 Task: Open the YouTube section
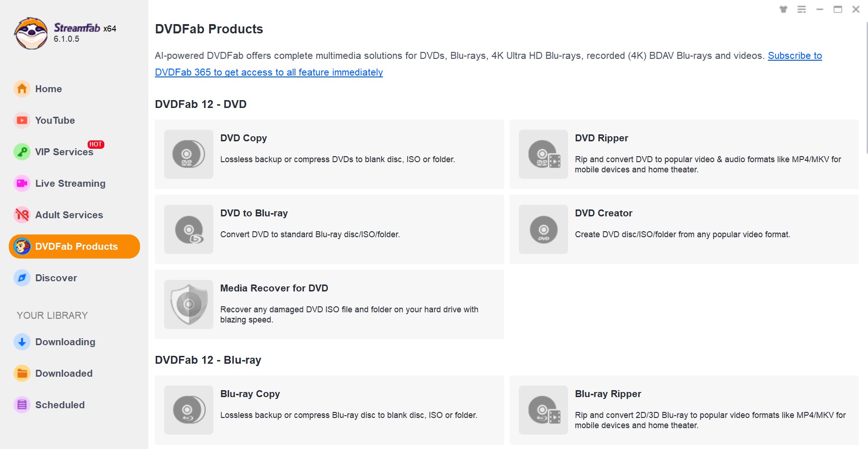coord(74,120)
